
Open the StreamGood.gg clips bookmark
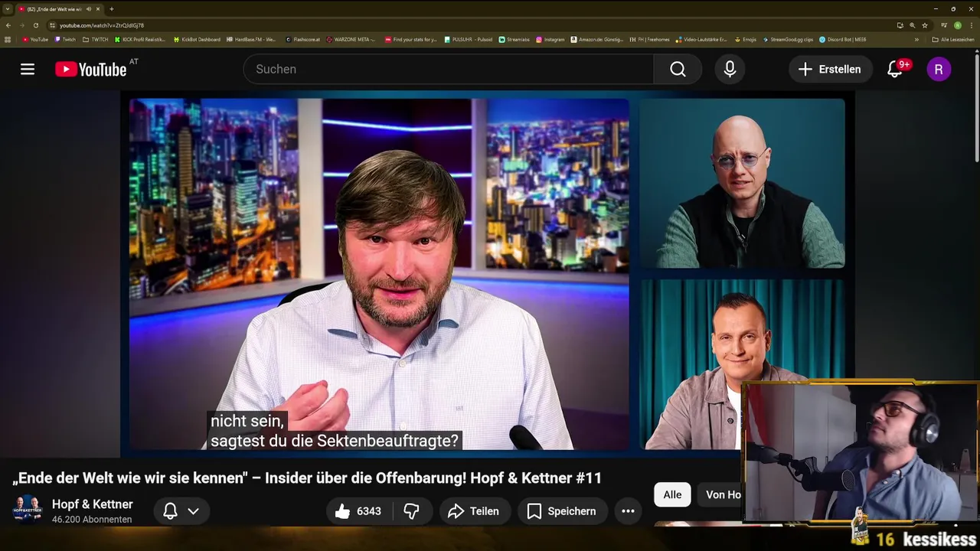[x=788, y=39]
